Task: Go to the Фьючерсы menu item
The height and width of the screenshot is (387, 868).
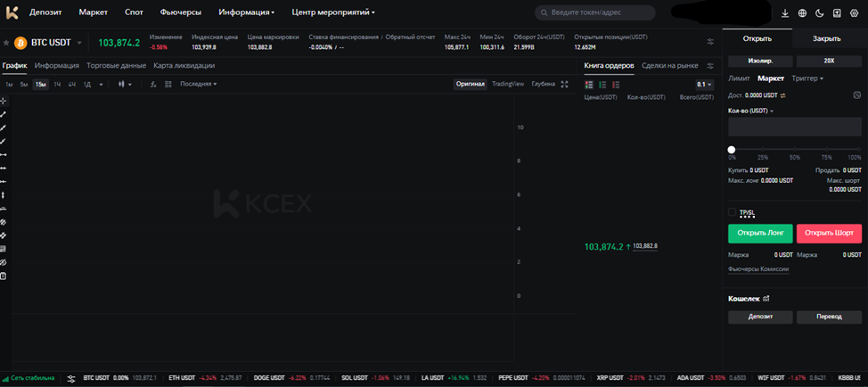Action: click(x=181, y=12)
